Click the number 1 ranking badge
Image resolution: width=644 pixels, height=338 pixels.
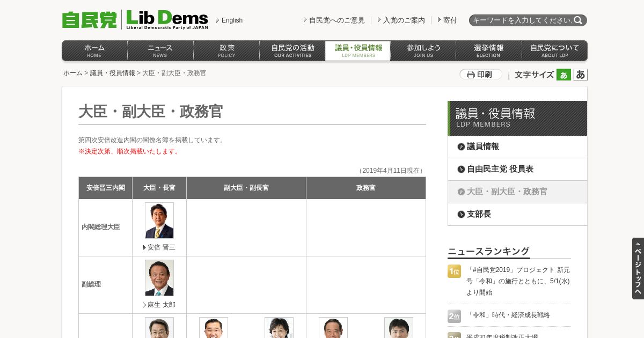tap(454, 271)
